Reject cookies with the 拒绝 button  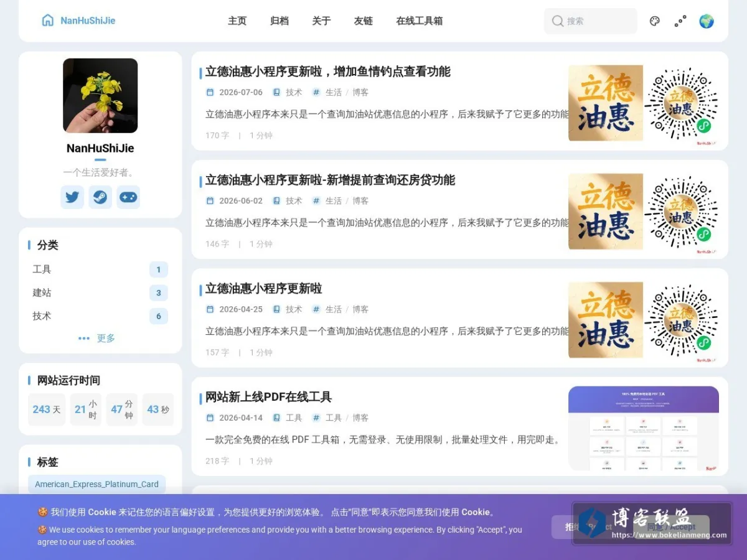pyautogui.click(x=588, y=527)
